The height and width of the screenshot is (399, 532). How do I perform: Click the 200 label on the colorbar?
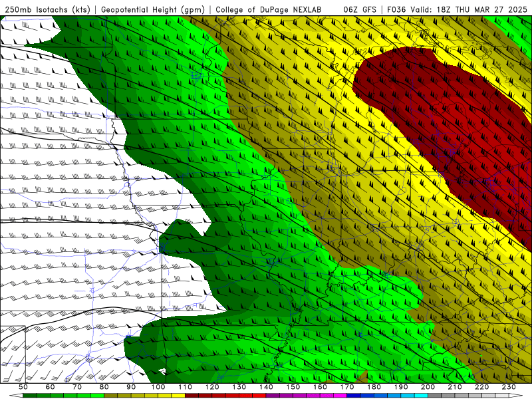[x=428, y=387]
